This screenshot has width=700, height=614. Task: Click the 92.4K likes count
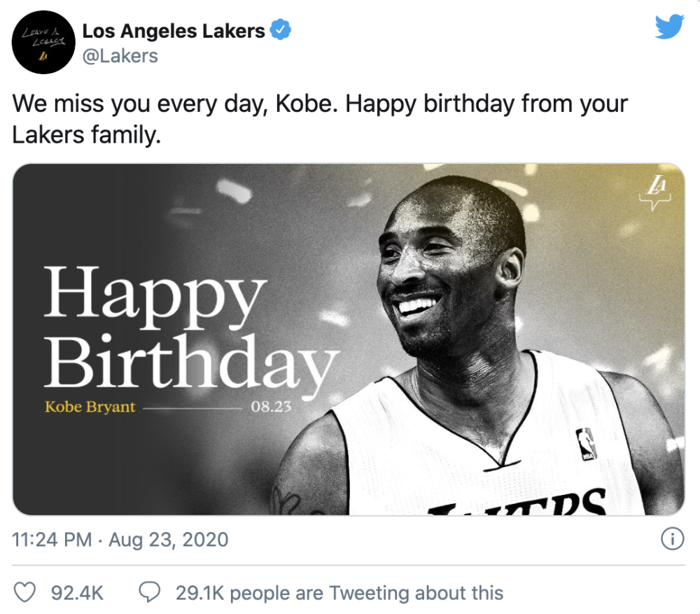[x=77, y=594]
